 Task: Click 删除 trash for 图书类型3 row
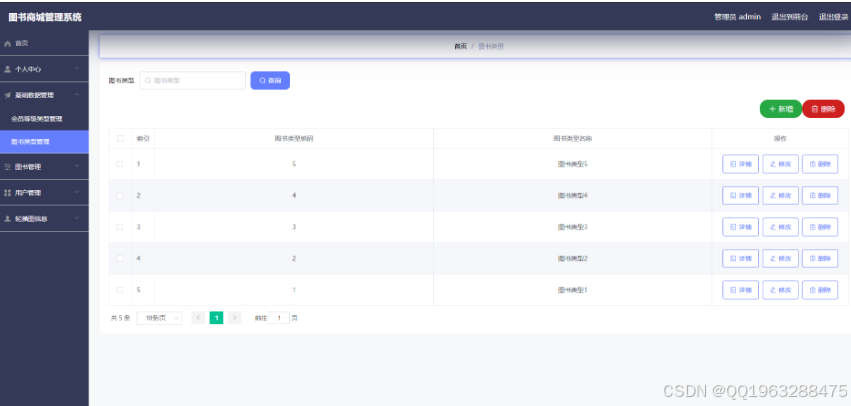(x=820, y=227)
